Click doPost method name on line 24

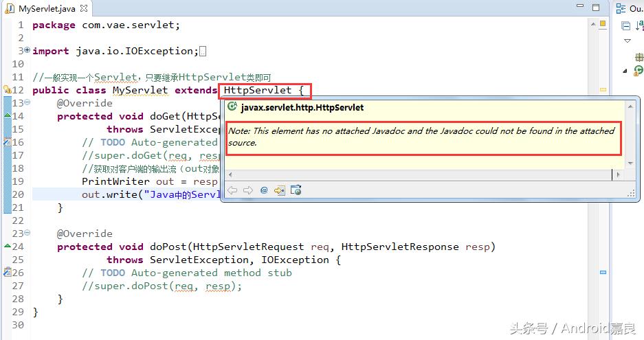click(x=168, y=247)
